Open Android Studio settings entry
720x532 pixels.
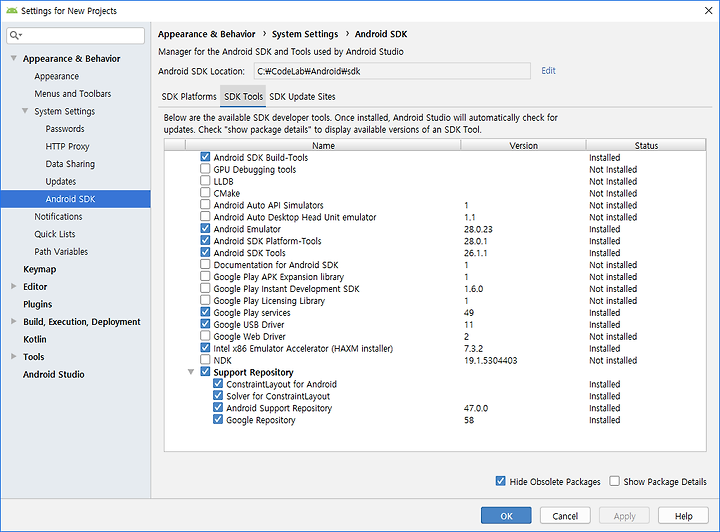[54, 374]
